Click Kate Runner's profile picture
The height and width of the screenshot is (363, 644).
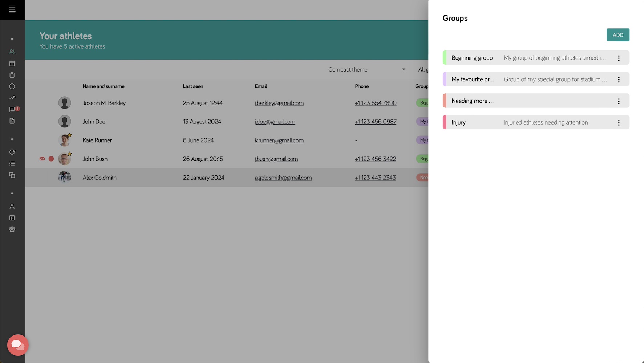(x=65, y=140)
